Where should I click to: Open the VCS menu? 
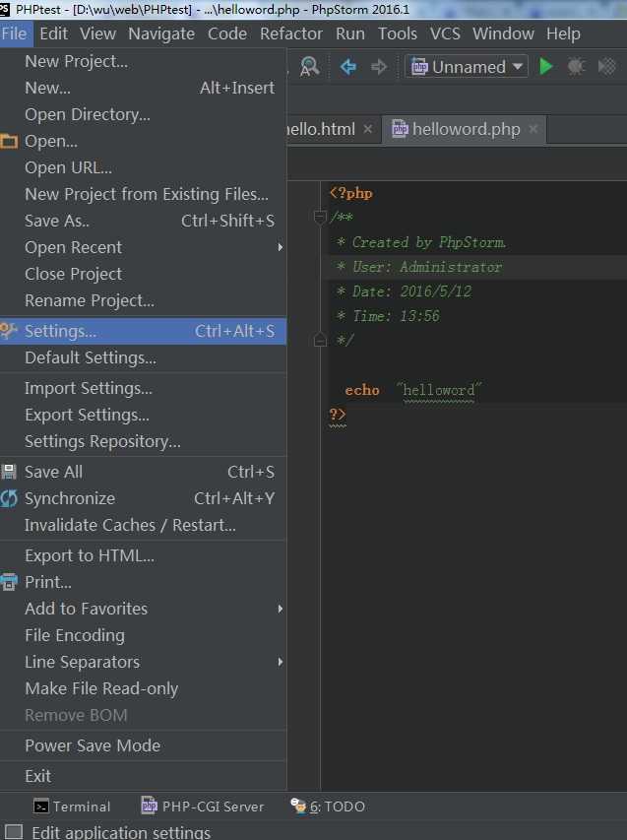pos(445,33)
